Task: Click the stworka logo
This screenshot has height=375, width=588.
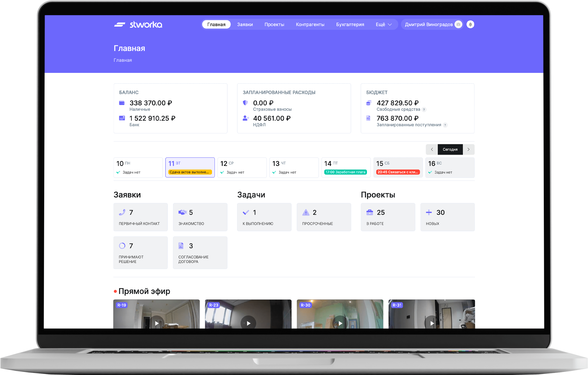Action: pyautogui.click(x=138, y=24)
